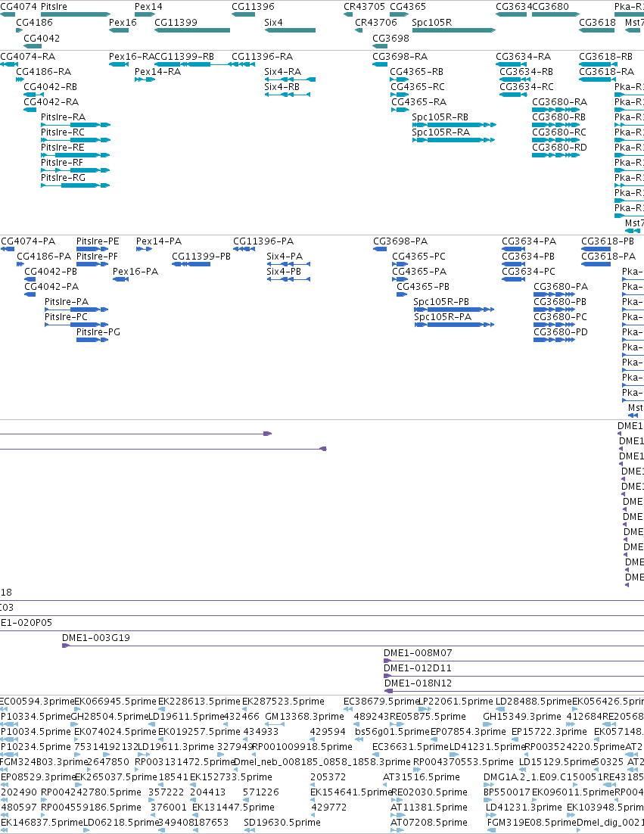This screenshot has height=834, width=644.
Task: Click BAC clone label DME1-003G19
Action: pyautogui.click(x=95, y=638)
